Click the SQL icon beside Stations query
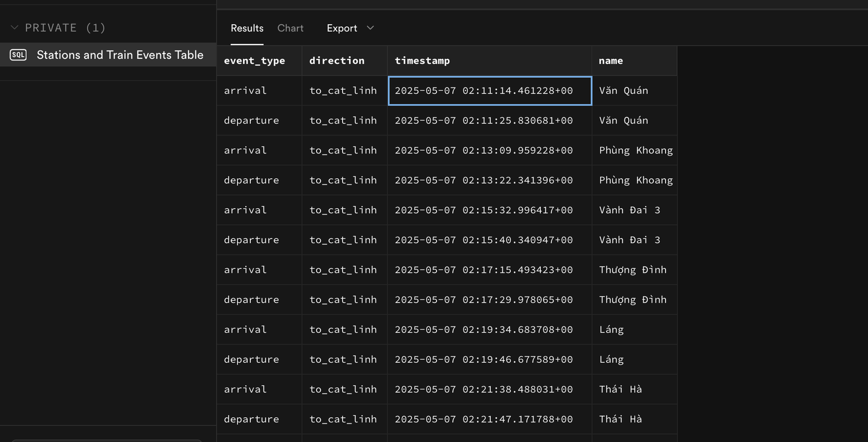This screenshot has height=442, width=868. pos(18,55)
